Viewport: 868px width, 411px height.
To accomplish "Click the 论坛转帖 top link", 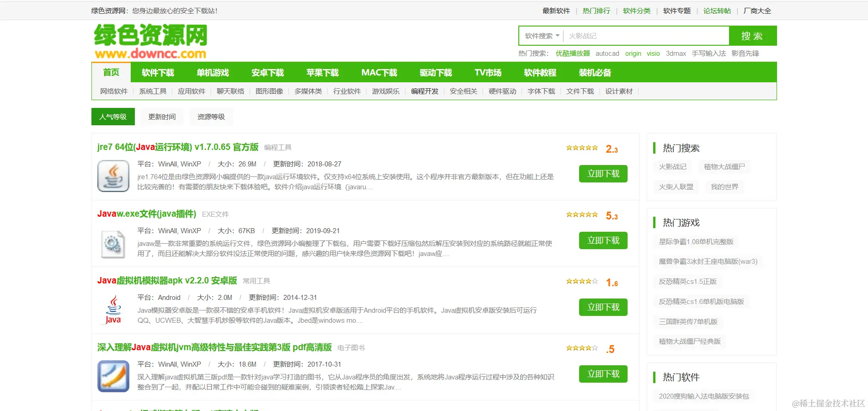I will 717,11.
